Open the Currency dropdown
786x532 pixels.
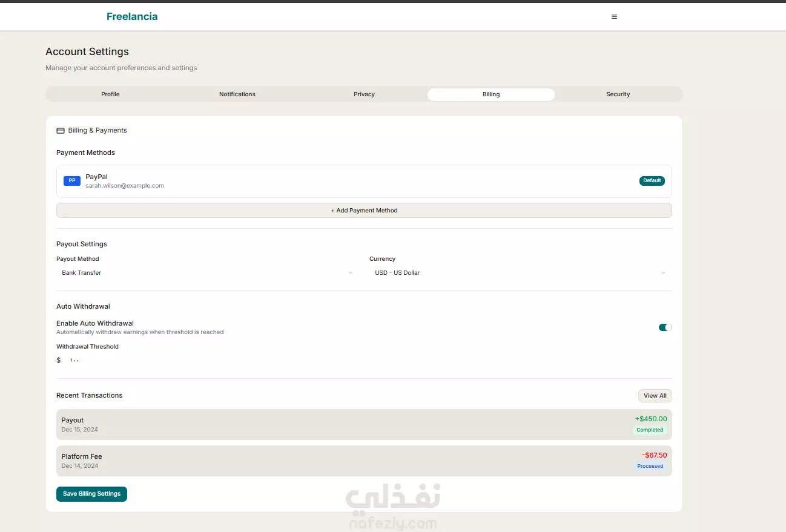tap(520, 273)
